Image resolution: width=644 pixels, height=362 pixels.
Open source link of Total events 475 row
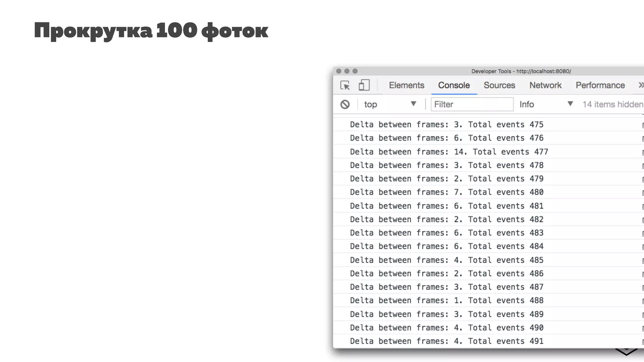[643, 125]
